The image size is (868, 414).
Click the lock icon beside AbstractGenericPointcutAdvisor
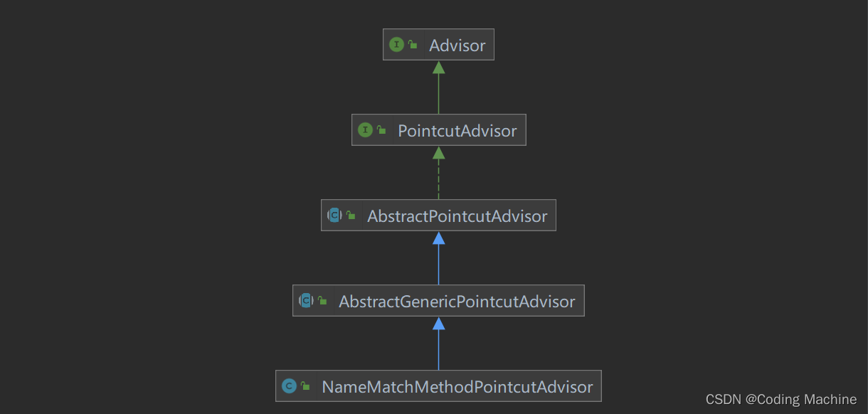point(322,301)
